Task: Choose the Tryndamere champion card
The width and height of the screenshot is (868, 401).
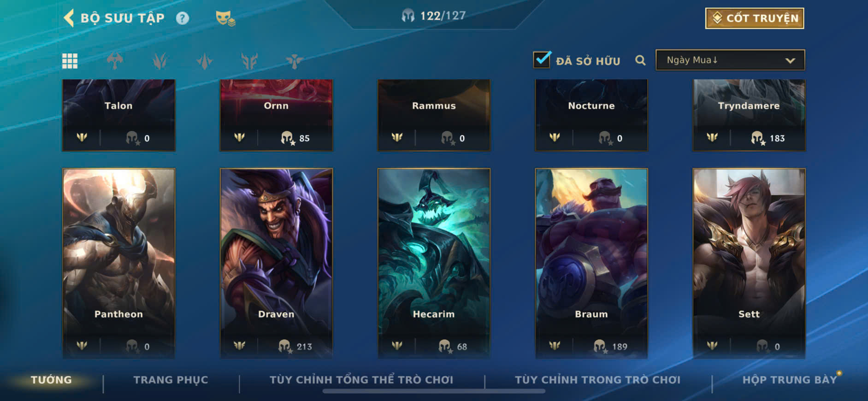Action: pos(749,115)
